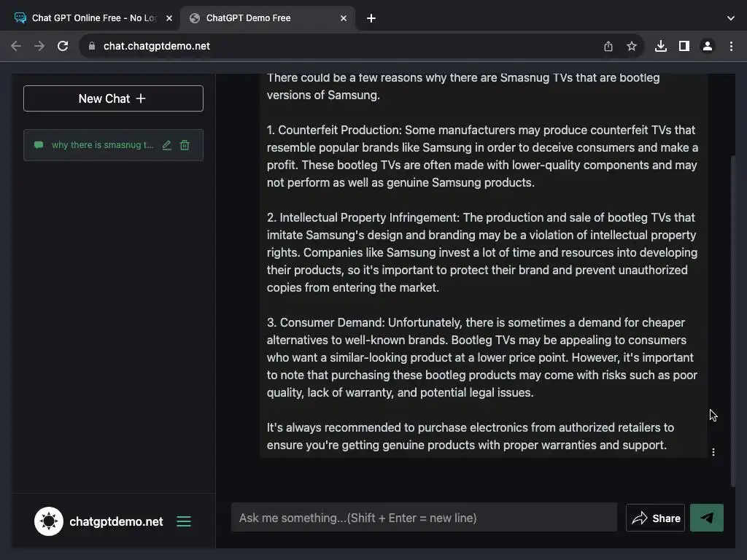747x560 pixels.
Task: Open the Chrome three-dot menu
Action: click(x=731, y=46)
